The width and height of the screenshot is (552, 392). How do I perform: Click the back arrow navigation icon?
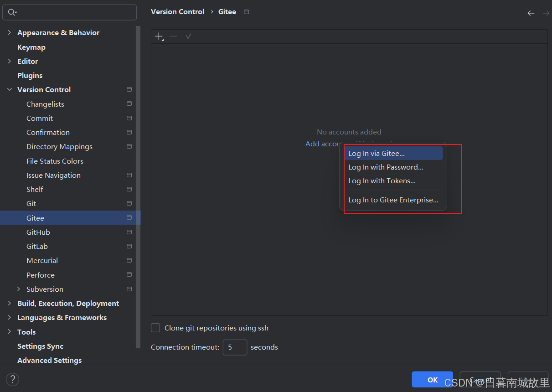tap(531, 13)
